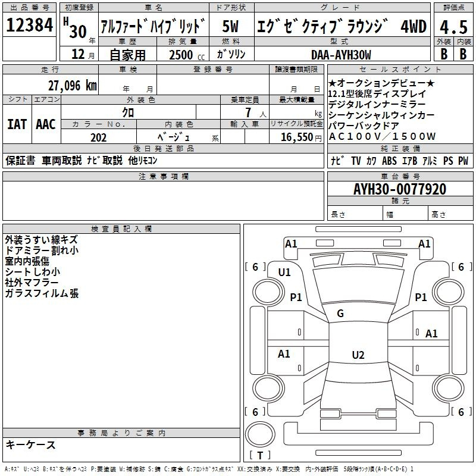Click inspector note 室内内張傷
Viewport: 476px width, 476px height.
coord(27,261)
